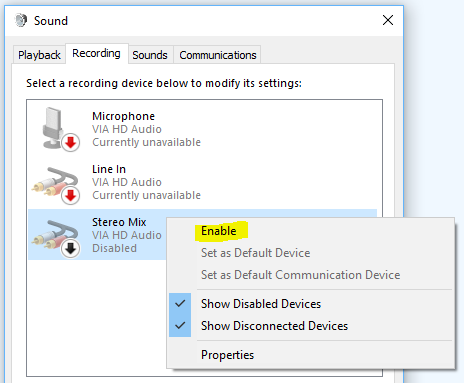Select the Stereo Mix cable icon
464x383 pixels.
point(56,238)
